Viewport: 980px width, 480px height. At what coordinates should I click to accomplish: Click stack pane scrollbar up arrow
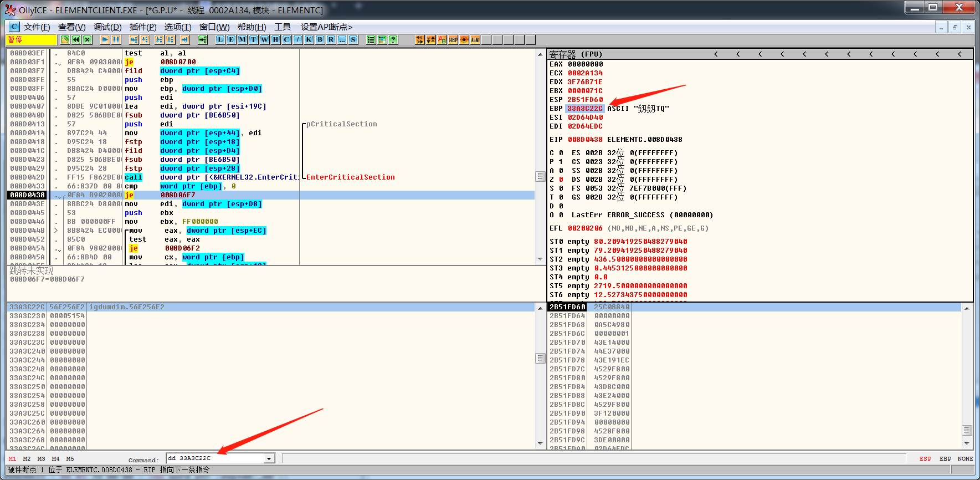click(x=967, y=308)
